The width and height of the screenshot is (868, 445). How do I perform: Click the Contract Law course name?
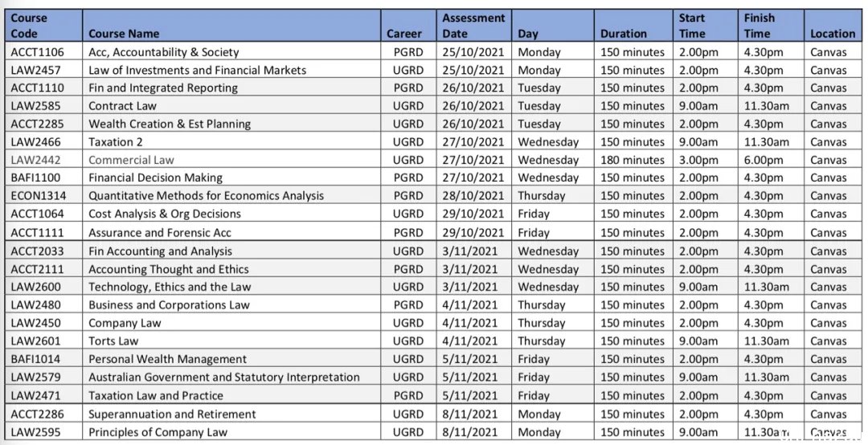[x=122, y=106]
